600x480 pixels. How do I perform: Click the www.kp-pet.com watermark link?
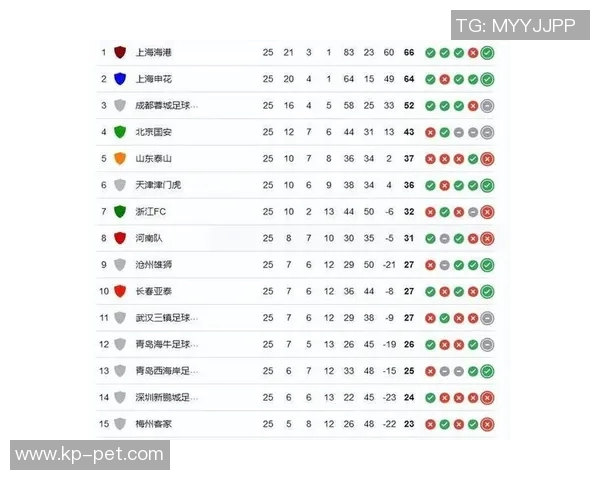pos(91,455)
